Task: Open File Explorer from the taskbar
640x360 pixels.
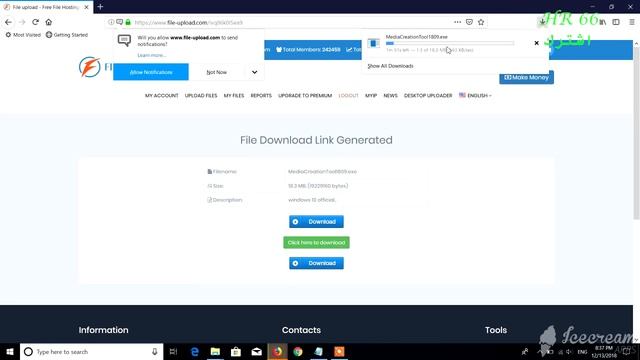Action: [215, 351]
